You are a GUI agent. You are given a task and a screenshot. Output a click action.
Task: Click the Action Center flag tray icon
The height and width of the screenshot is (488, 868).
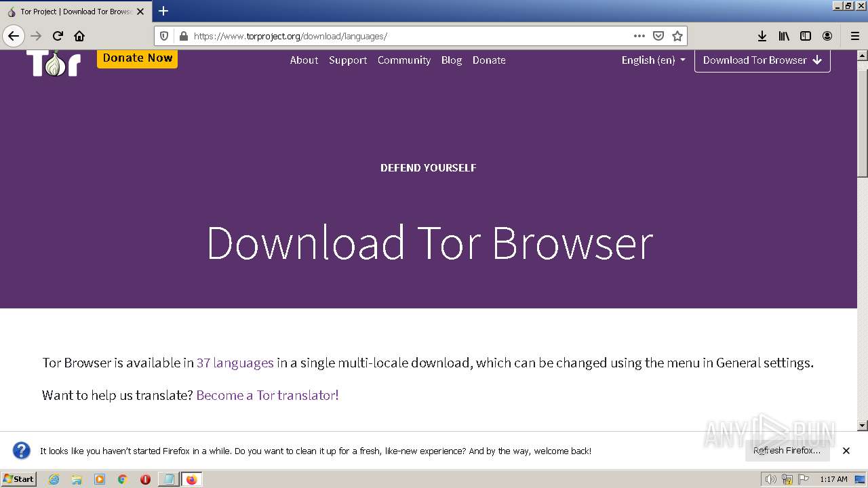tap(804, 479)
